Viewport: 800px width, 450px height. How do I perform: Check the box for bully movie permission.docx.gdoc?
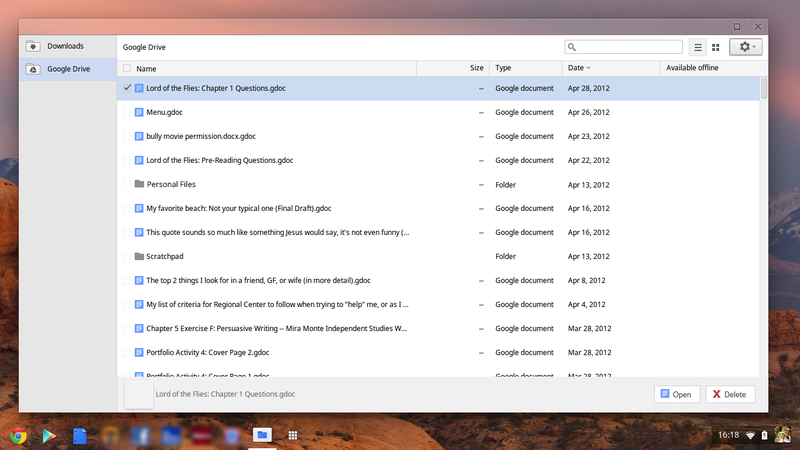[127, 136]
